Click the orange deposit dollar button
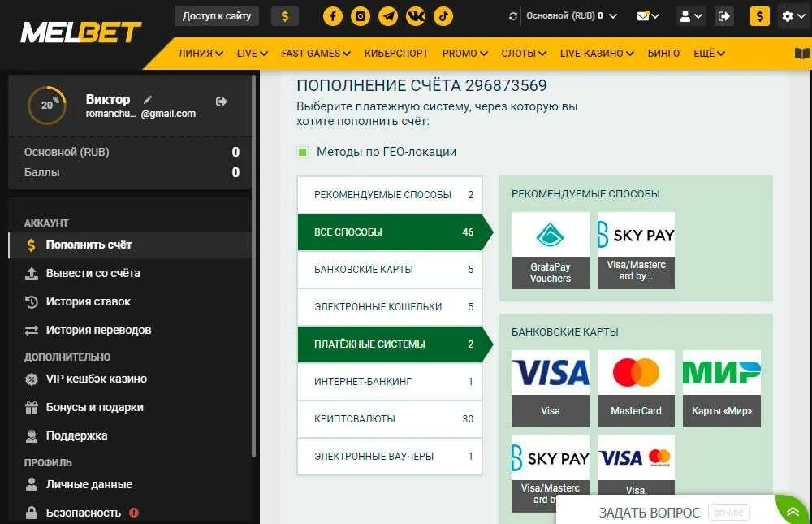Image resolution: width=812 pixels, height=524 pixels. [760, 16]
